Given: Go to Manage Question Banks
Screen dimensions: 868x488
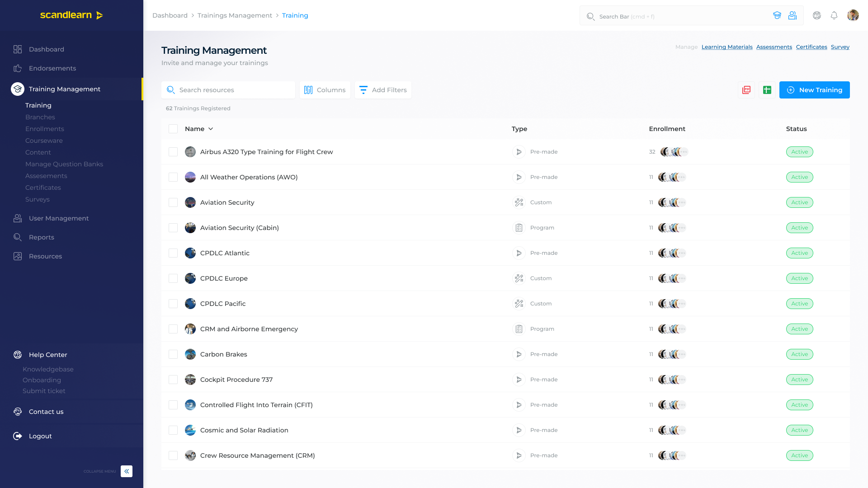Looking at the screenshot, I should [64, 164].
